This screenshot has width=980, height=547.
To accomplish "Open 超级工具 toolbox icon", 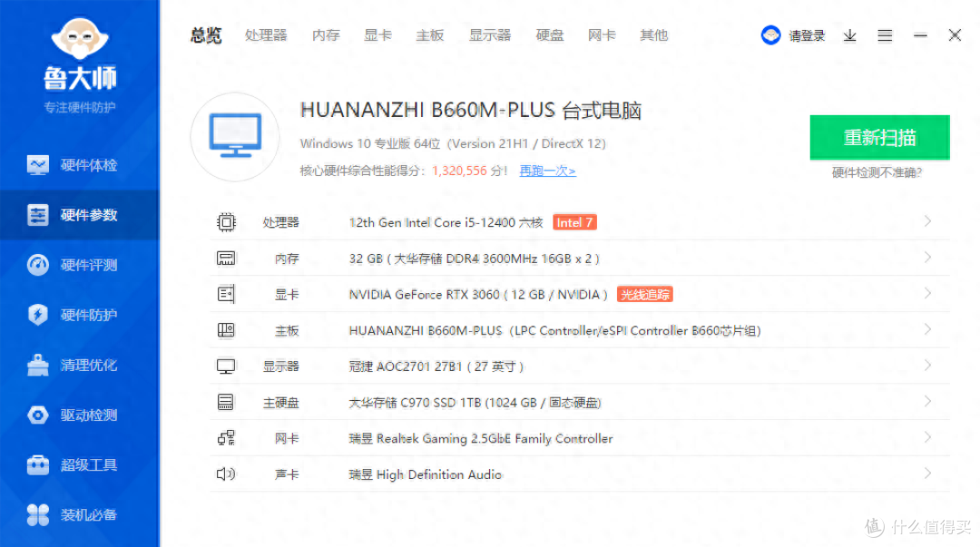I will click(37, 465).
